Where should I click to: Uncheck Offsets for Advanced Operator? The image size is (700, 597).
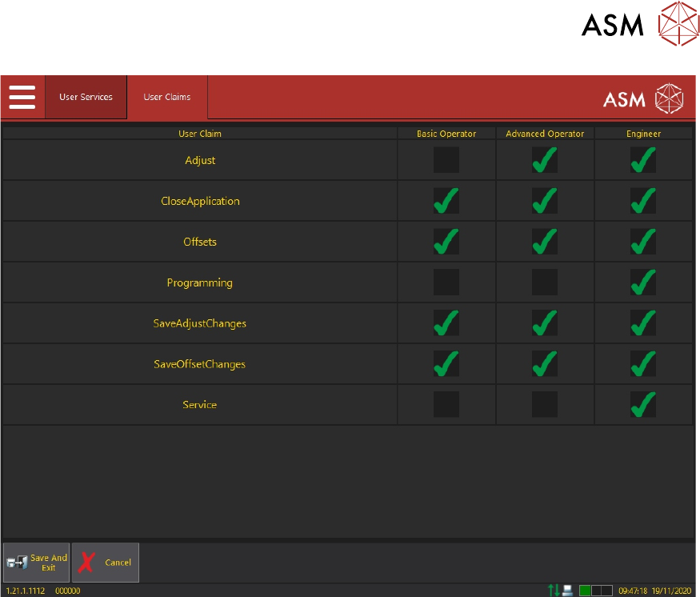(545, 242)
